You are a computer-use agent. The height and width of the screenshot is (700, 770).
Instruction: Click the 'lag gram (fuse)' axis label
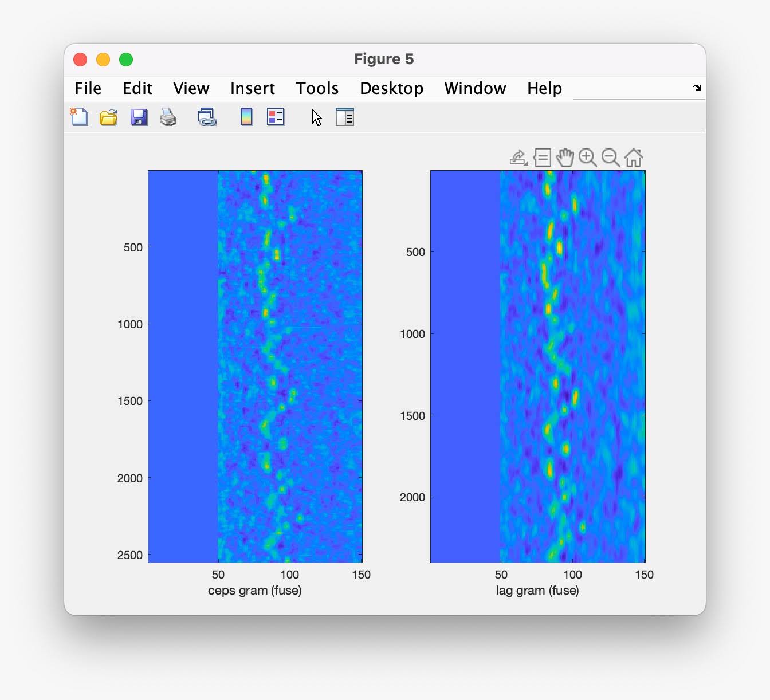(x=537, y=591)
